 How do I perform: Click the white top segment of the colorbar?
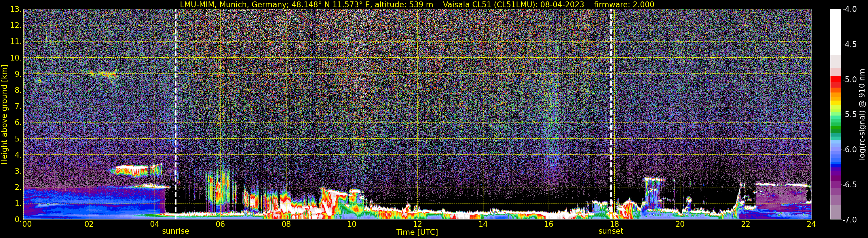835,32
